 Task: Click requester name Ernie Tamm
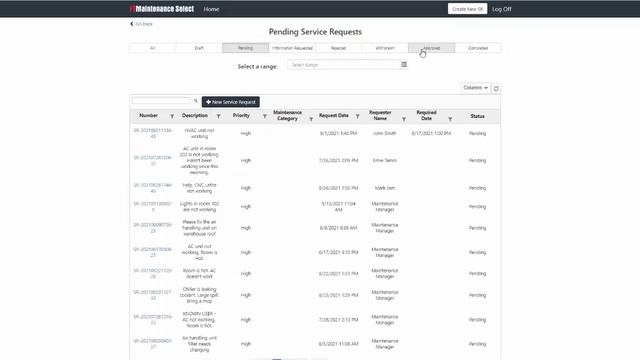tap(384, 160)
